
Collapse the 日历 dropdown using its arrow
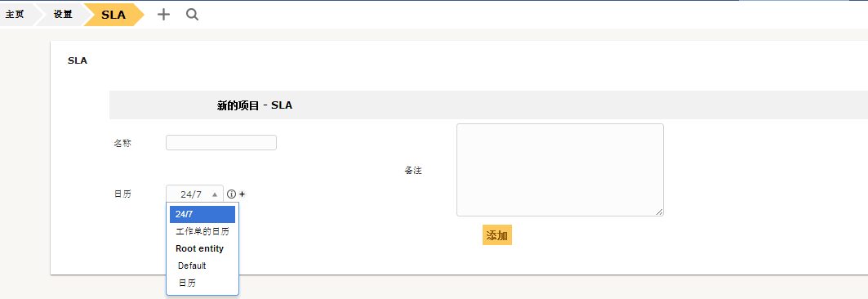click(215, 194)
